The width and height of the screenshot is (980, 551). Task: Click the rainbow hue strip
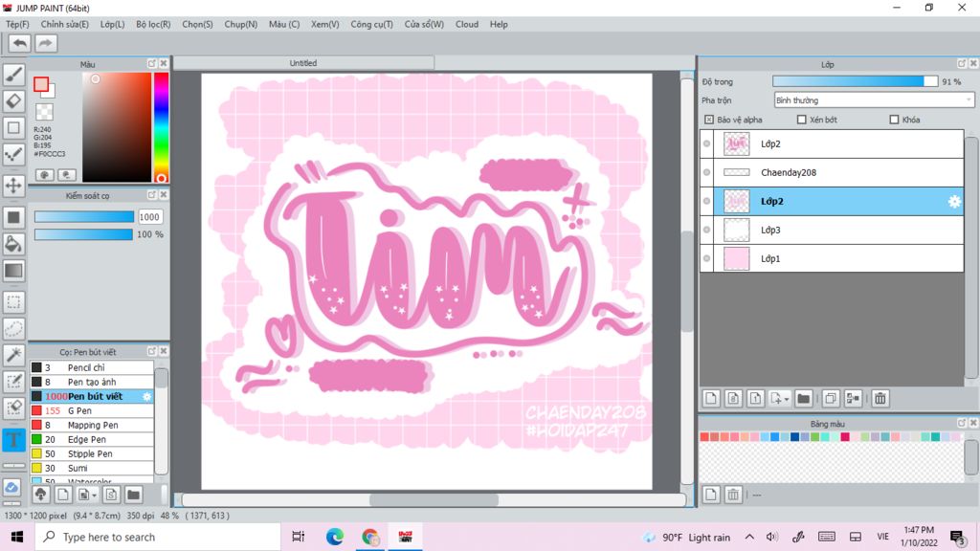click(161, 127)
